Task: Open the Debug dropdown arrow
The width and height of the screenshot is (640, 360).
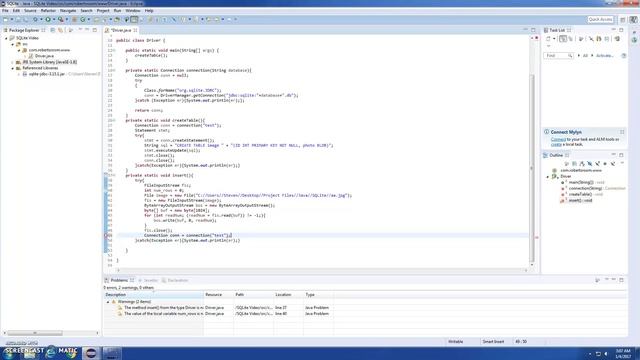Action: point(41,19)
